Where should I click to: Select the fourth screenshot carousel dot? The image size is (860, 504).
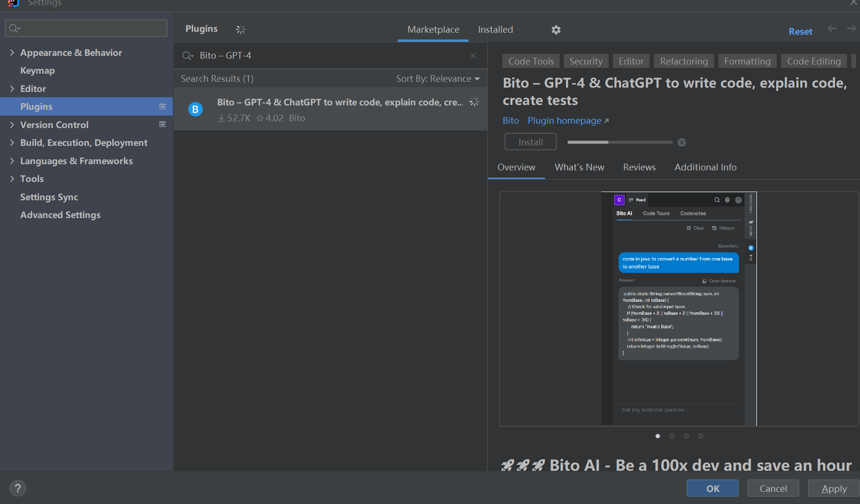coord(701,436)
